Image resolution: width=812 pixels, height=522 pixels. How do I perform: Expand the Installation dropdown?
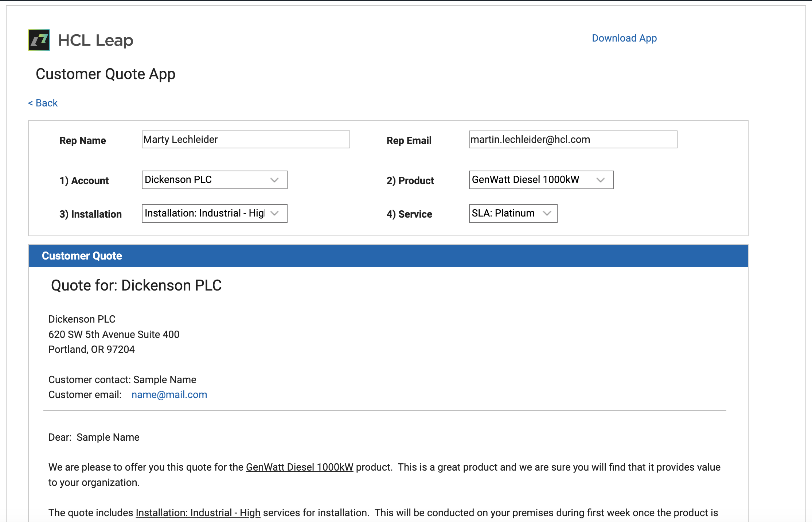(214, 214)
